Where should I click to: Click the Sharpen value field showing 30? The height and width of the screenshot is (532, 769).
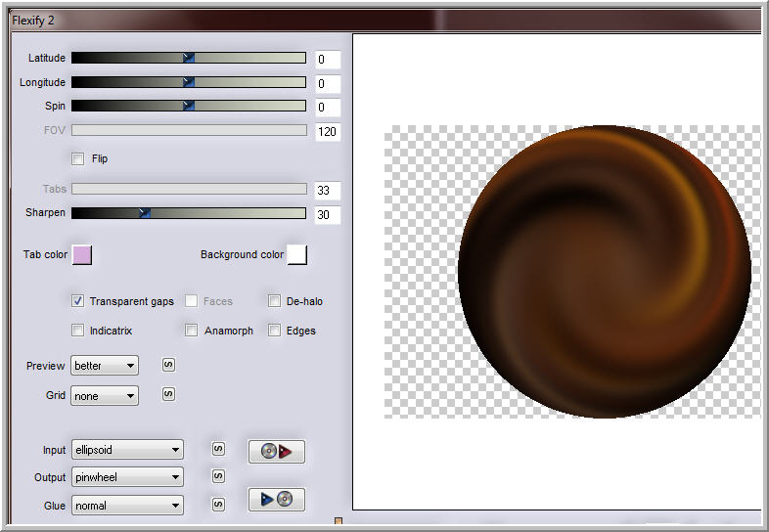click(327, 215)
